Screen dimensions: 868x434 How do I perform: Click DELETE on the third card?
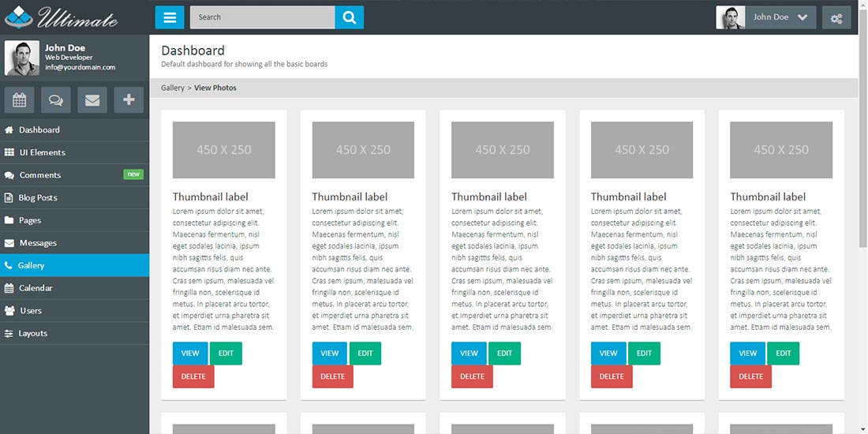472,376
